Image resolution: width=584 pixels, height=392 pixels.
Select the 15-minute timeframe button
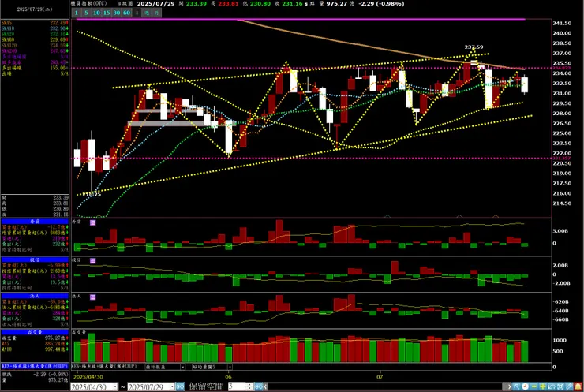point(107,13)
